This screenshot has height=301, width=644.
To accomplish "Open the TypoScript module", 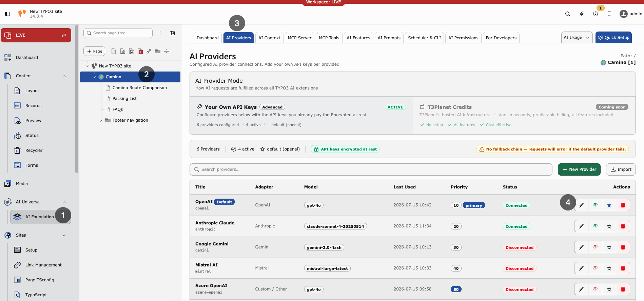I will pyautogui.click(x=41, y=295).
